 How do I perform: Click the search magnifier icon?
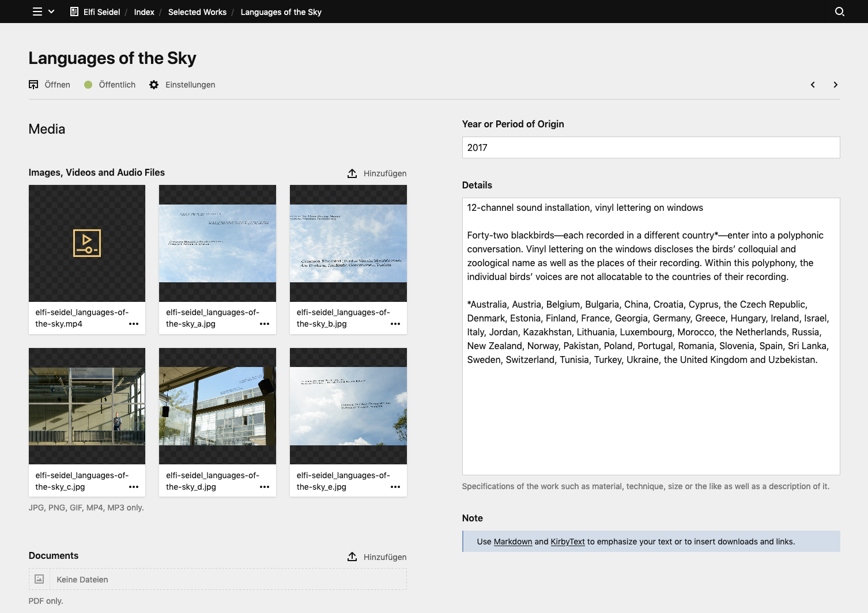[839, 12]
